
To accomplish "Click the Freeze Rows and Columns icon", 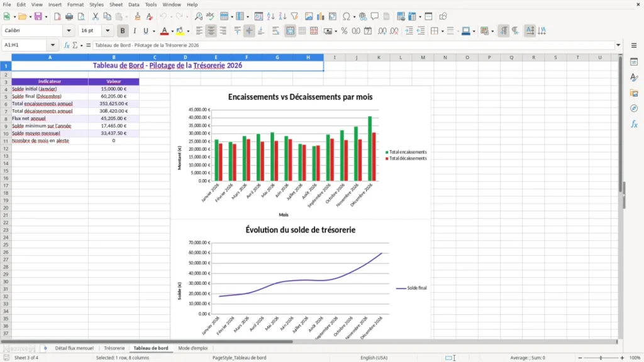I will pyautogui.click(x=413, y=16).
